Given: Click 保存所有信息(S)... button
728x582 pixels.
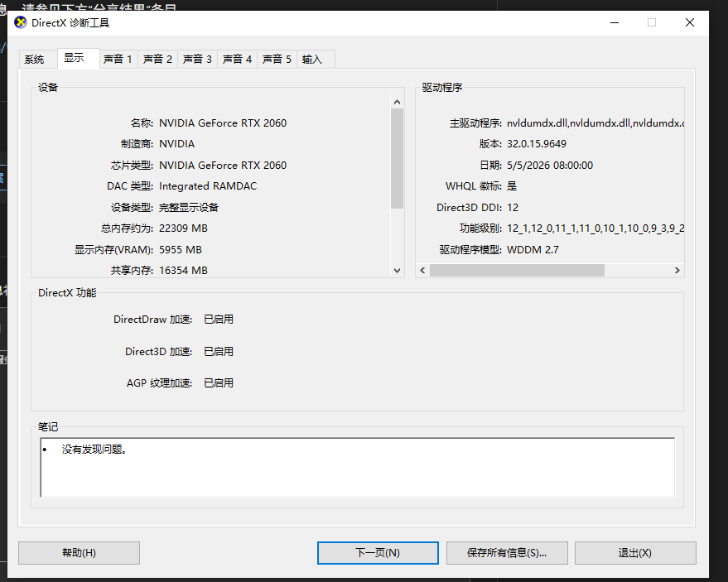Looking at the screenshot, I should click(x=507, y=553).
